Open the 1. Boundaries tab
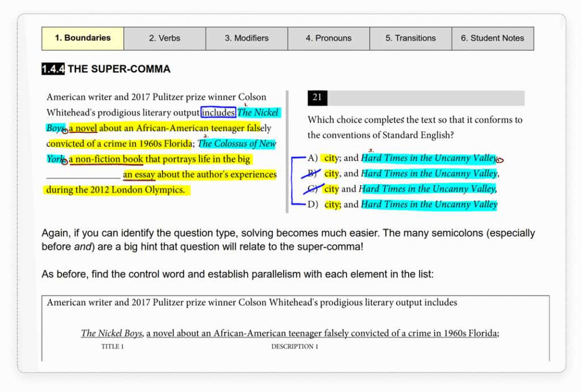Screen dimensions: 582x392 tap(82, 38)
